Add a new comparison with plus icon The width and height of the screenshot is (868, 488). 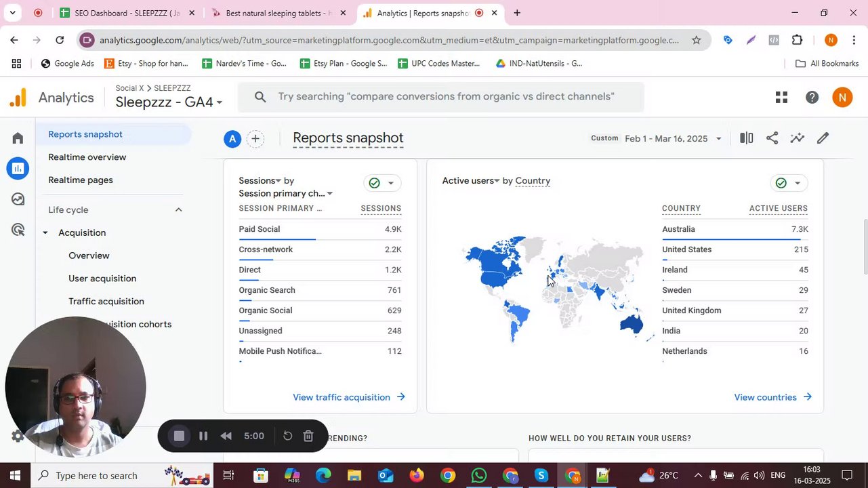click(255, 139)
